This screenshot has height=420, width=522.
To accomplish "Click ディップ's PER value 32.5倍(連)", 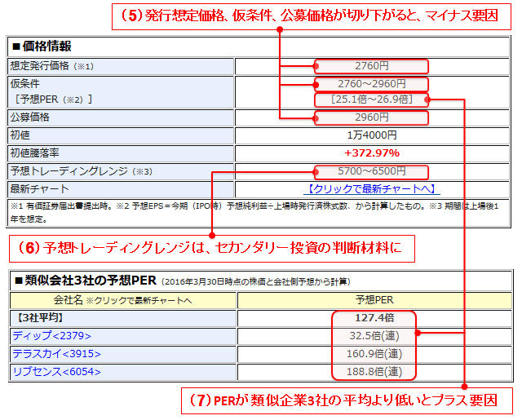I will point(374,336).
